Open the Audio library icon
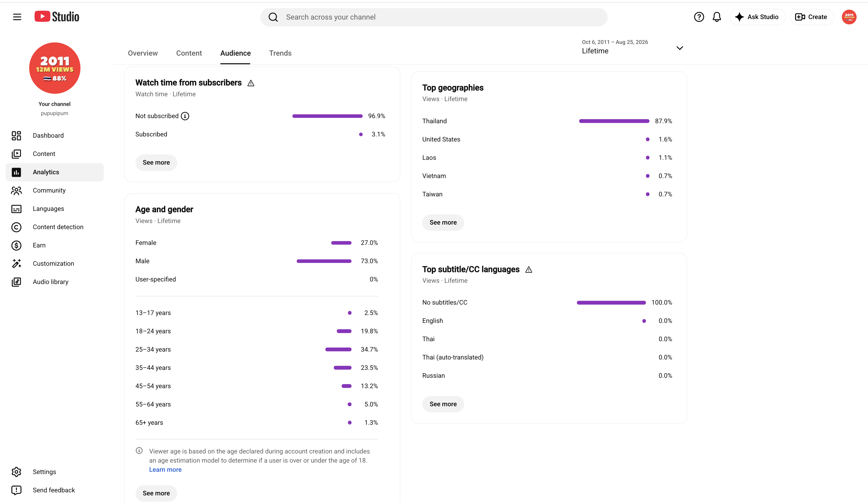 coord(16,282)
